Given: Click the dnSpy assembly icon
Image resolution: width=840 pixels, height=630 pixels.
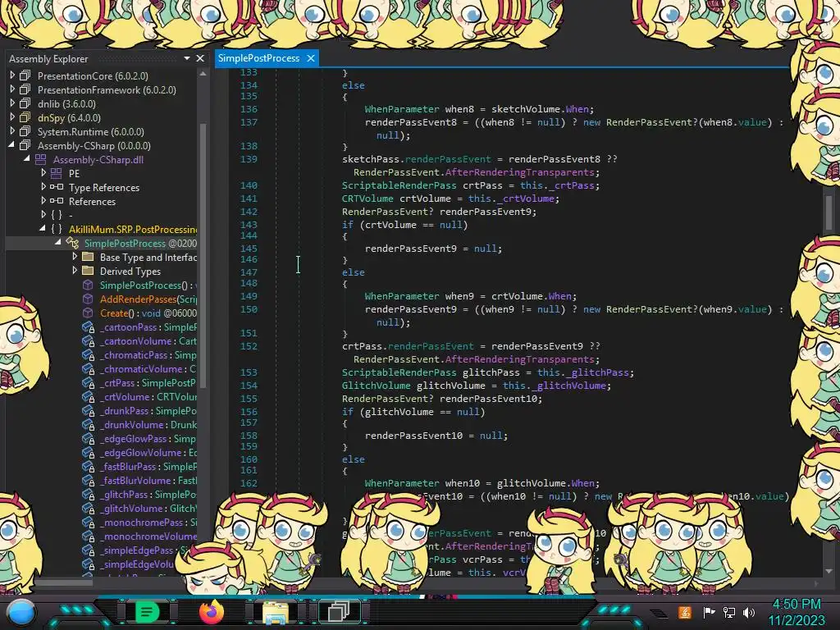Looking at the screenshot, I should 25,117.
